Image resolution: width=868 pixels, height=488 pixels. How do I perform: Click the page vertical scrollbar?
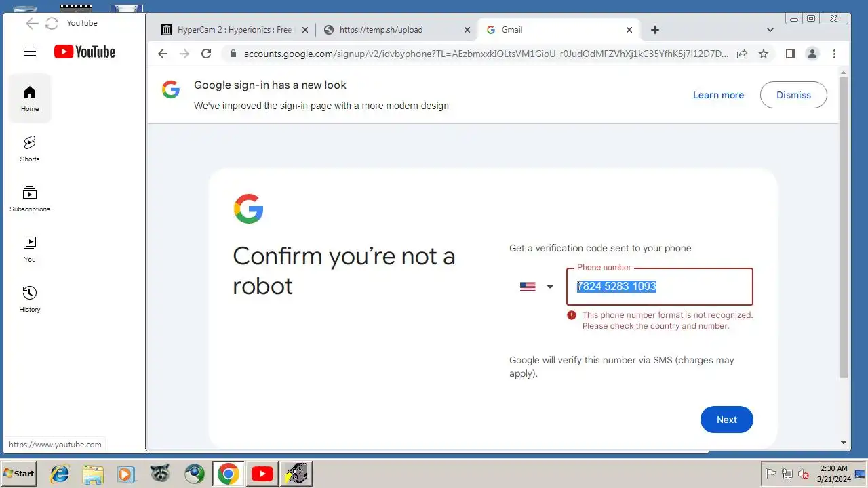tap(844, 227)
